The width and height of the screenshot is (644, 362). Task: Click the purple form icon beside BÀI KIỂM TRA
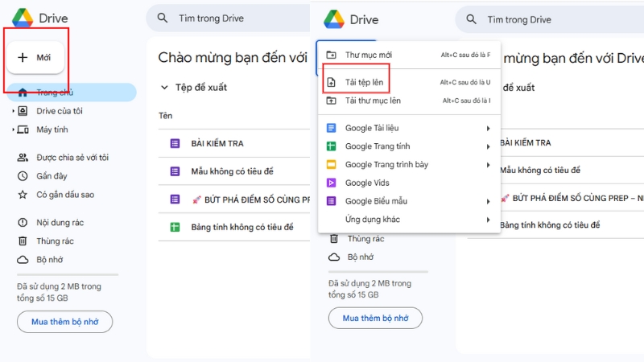[x=175, y=143]
